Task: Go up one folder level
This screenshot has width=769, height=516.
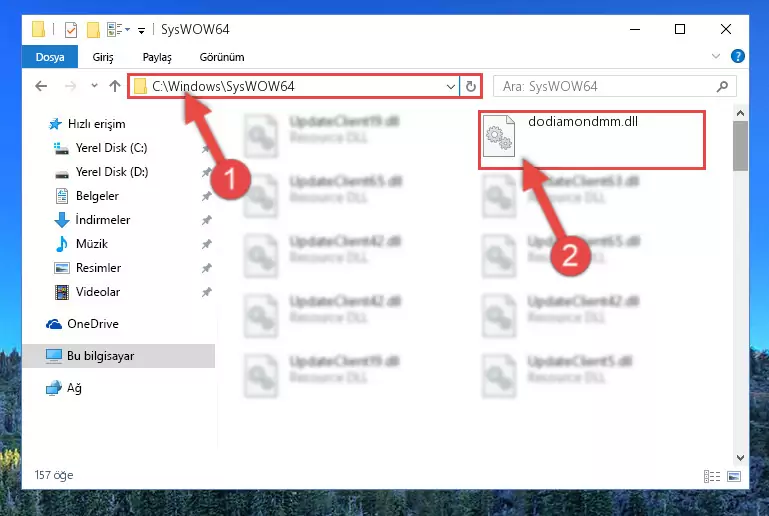Action: click(115, 86)
